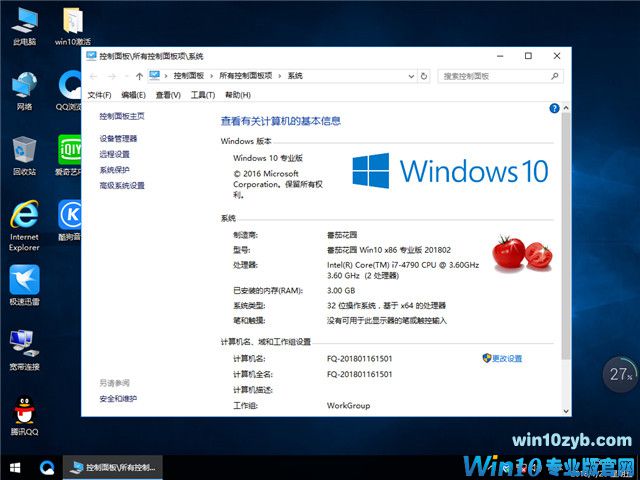Open the 腾讯QQ desktop icon
This screenshot has height=480, width=640.
coord(24,416)
